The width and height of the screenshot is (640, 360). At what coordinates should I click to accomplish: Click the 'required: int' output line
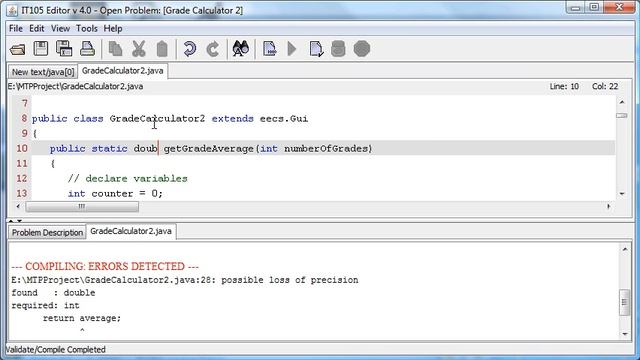pyautogui.click(x=45, y=305)
